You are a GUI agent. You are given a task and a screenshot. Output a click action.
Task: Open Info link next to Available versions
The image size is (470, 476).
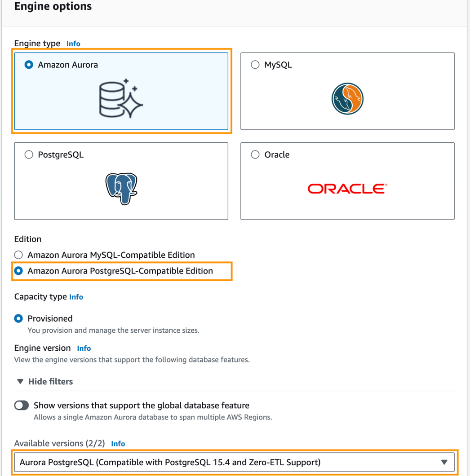(118, 444)
